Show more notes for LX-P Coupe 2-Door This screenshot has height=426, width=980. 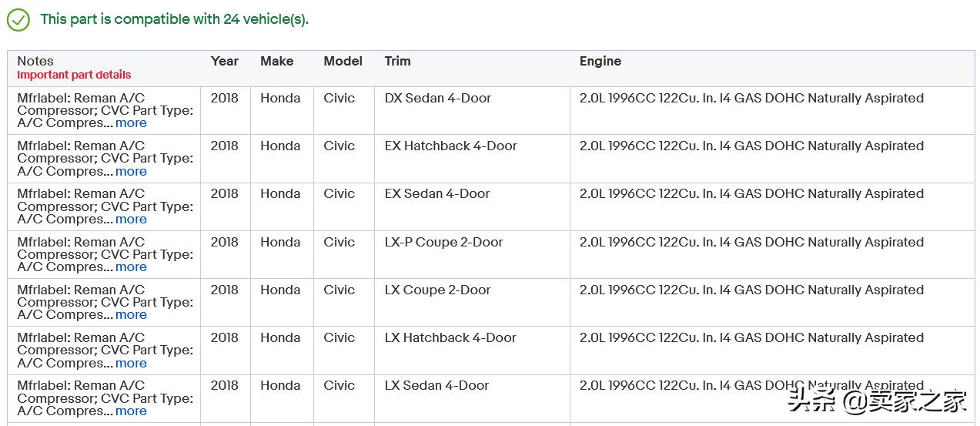[131, 267]
